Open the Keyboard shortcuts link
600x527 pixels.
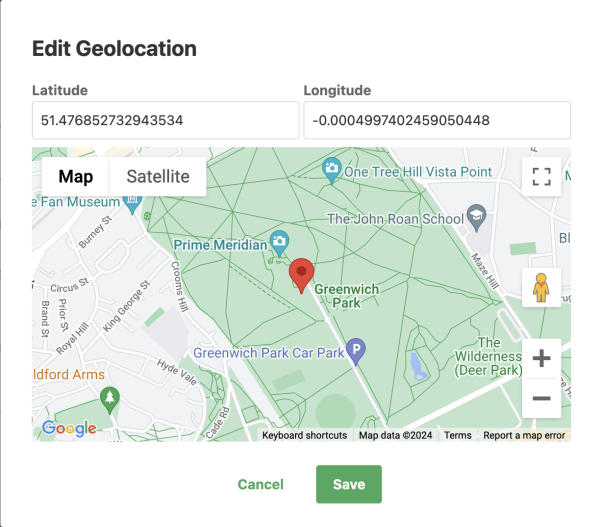pos(304,435)
